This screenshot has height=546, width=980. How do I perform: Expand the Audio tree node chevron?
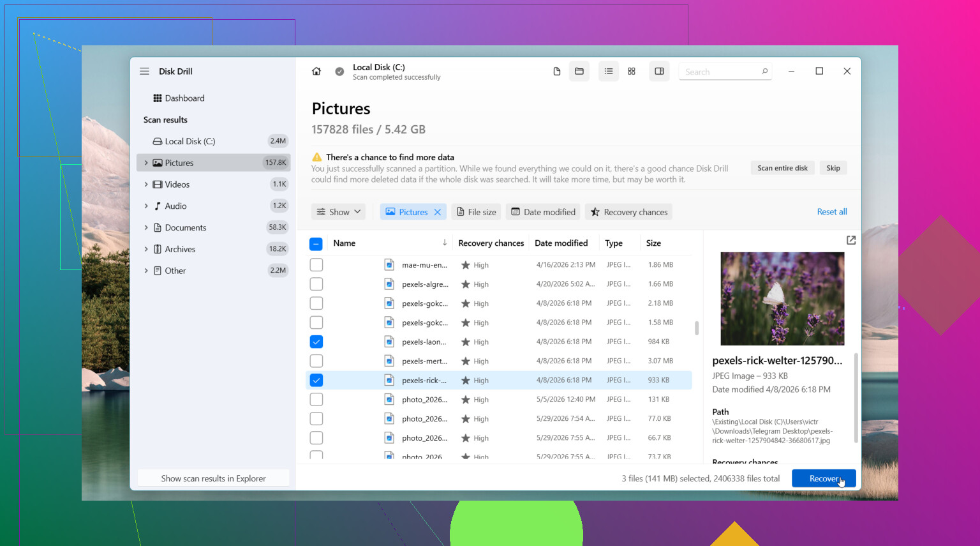tap(146, 206)
